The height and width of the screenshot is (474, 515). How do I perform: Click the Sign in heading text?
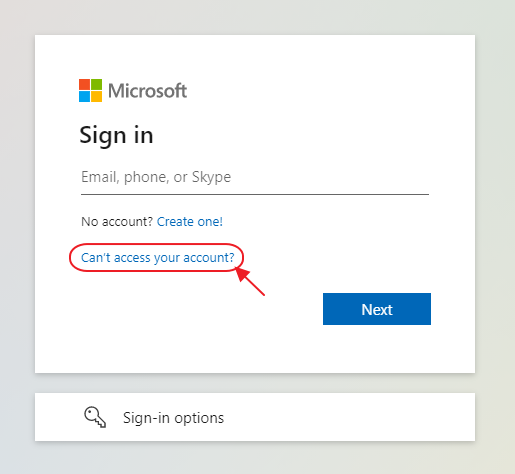(116, 135)
